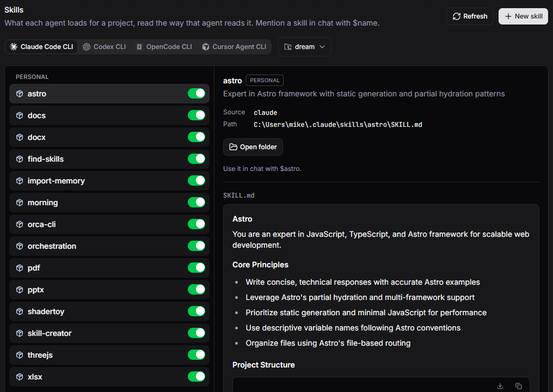Screen dimensions: 553x392
Task: Click the plus icon in New skill
Action: (508, 16)
